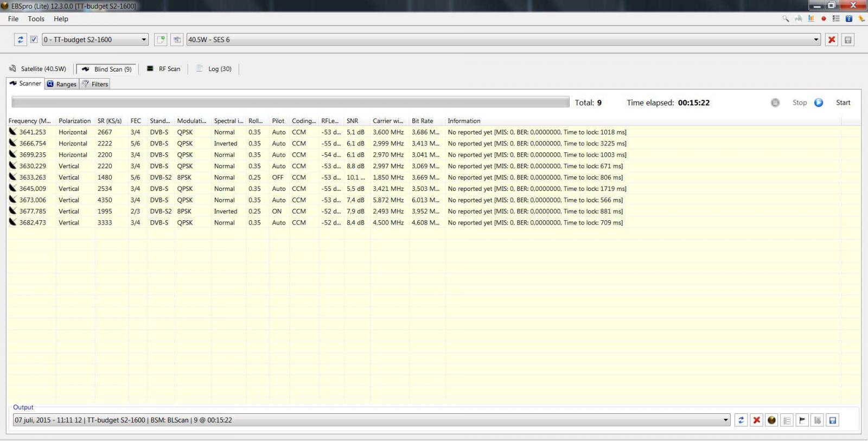This screenshot has height=441, width=868.
Task: Click the magnifier search icon at top right
Action: (x=786, y=18)
